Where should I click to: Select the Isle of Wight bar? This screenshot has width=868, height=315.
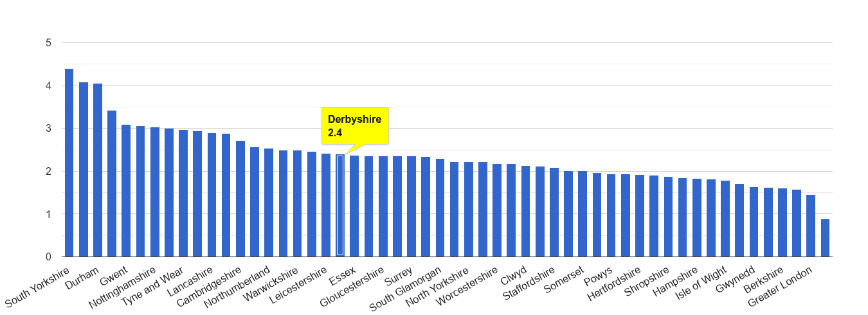click(725, 219)
